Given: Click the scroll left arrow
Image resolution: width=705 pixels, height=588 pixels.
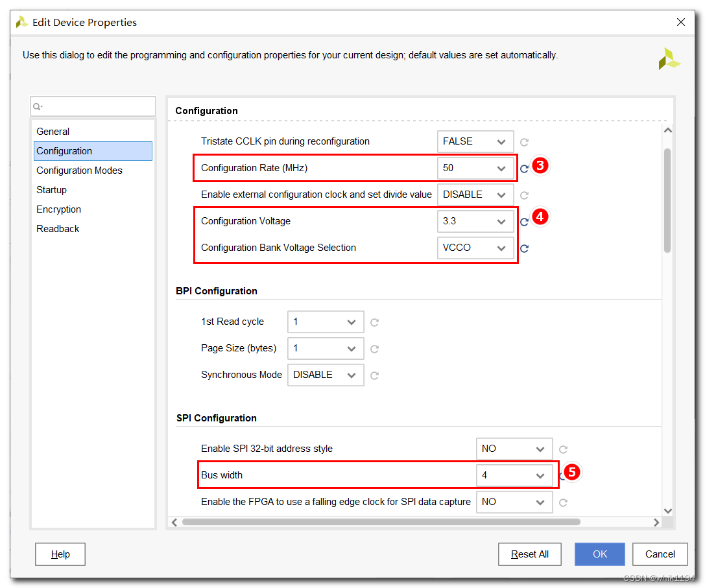Looking at the screenshot, I should (174, 522).
